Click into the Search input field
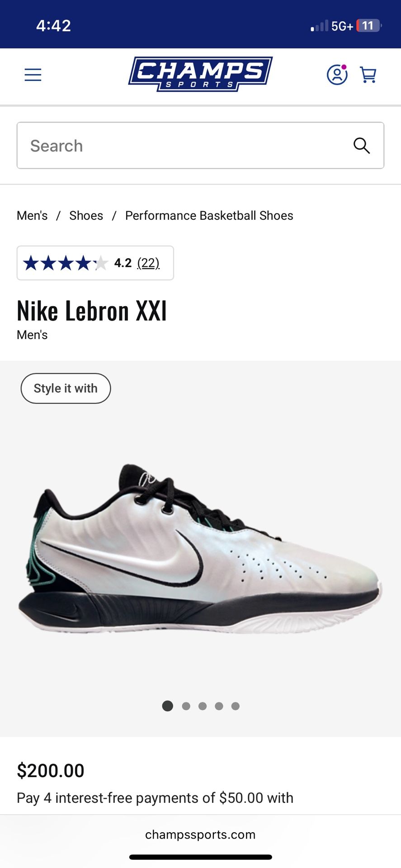Screen dimensions: 401x868 tap(200, 146)
